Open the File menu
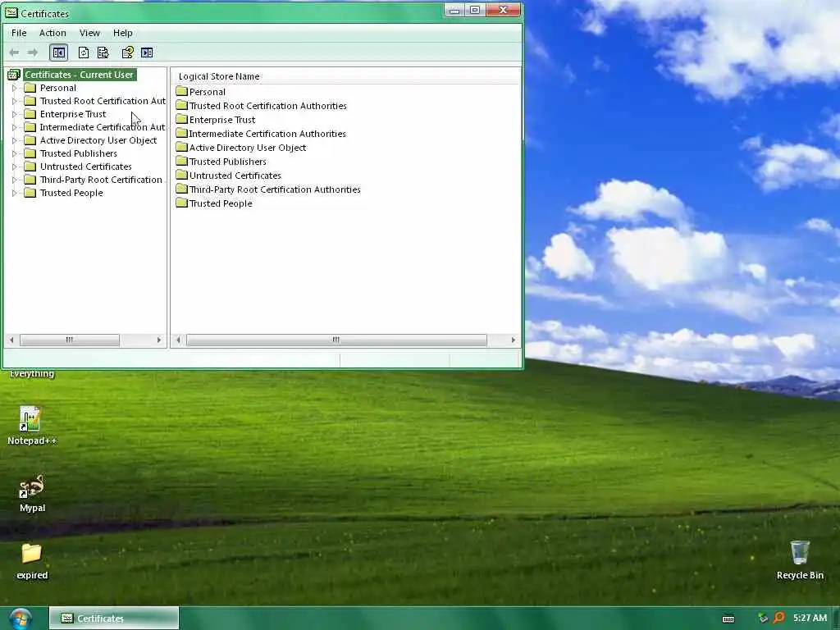Image resolution: width=840 pixels, height=630 pixels. coord(19,33)
